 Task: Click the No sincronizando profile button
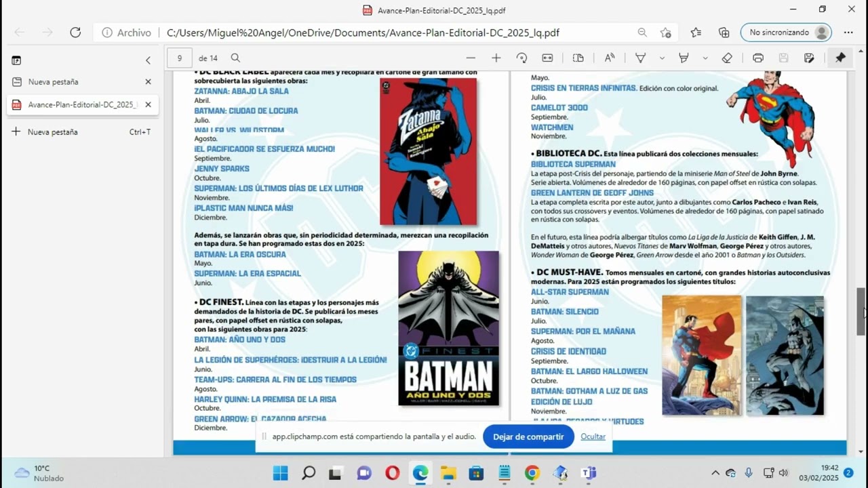[x=786, y=33]
